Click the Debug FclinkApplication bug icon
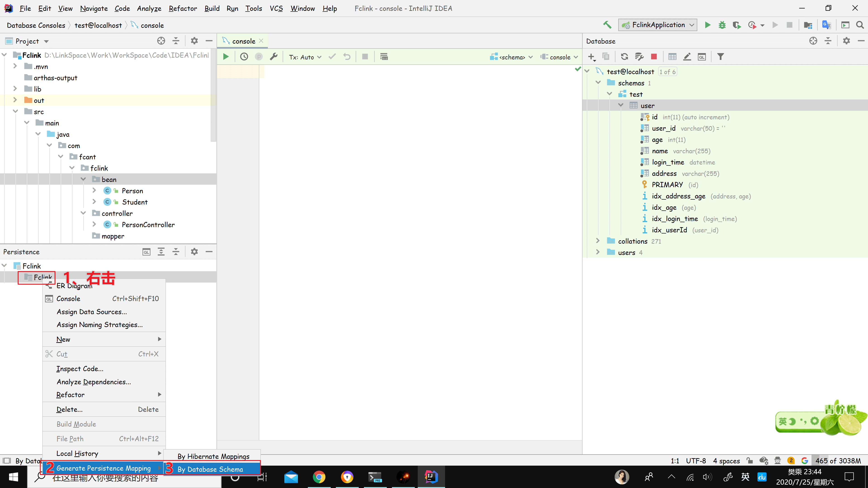 point(722,25)
